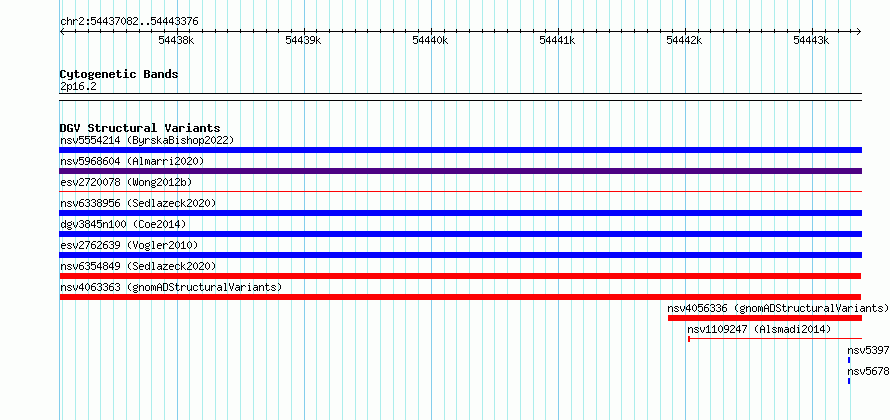The image size is (890, 420).
Task: Click the esv2762639 (Vogler2010) label
Action: [129, 245]
